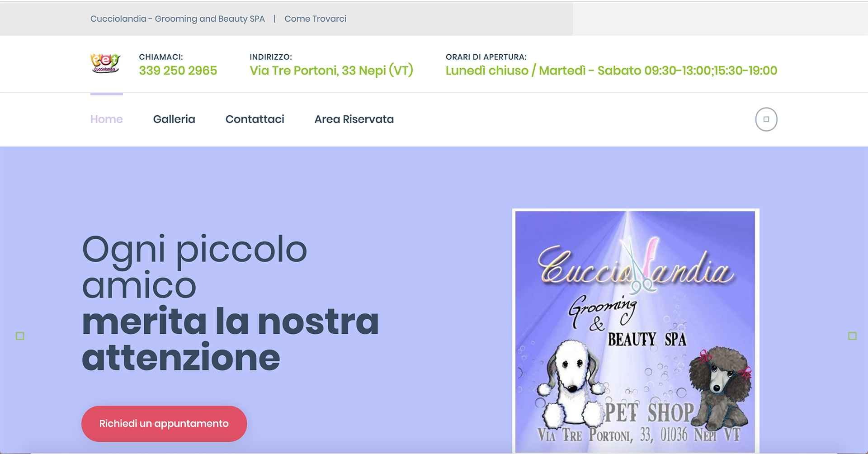This screenshot has width=868, height=454.
Task: Open the Area Riservata menu item
Action: (x=354, y=119)
